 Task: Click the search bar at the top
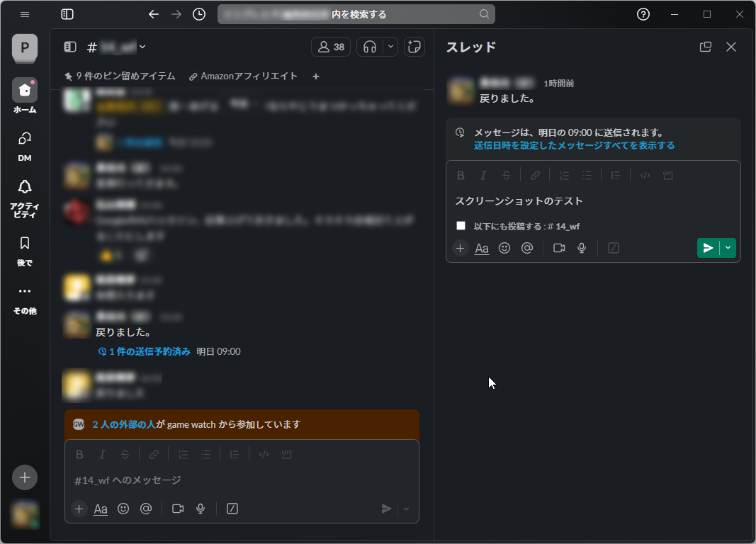coord(363,13)
